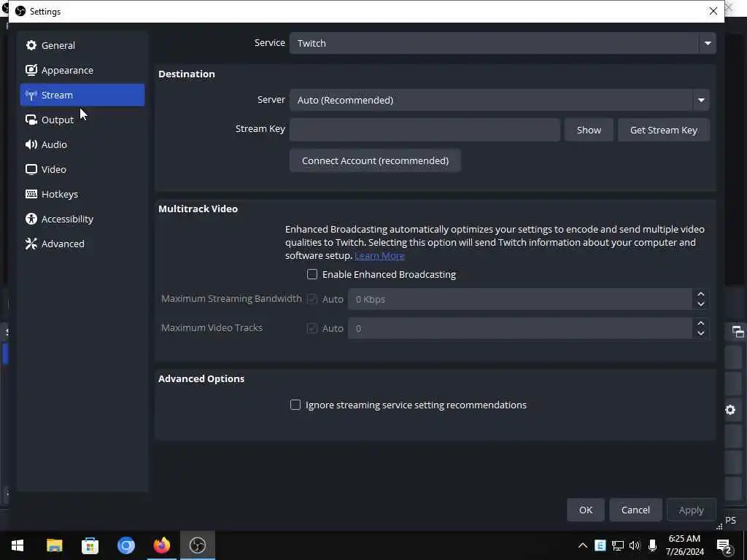Viewport: 747px width, 560px height.
Task: Click the resize grip of Settings dialog
Action: coord(719,526)
